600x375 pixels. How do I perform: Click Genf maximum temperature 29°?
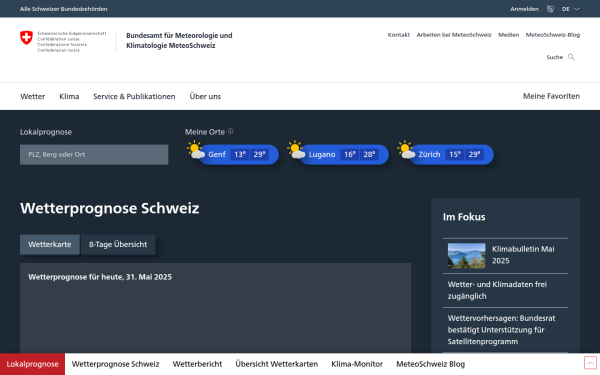[259, 155]
